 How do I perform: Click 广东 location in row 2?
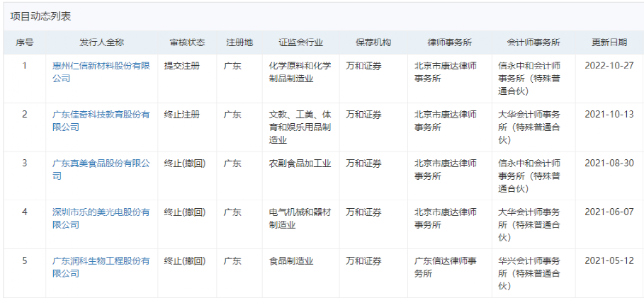click(x=232, y=115)
